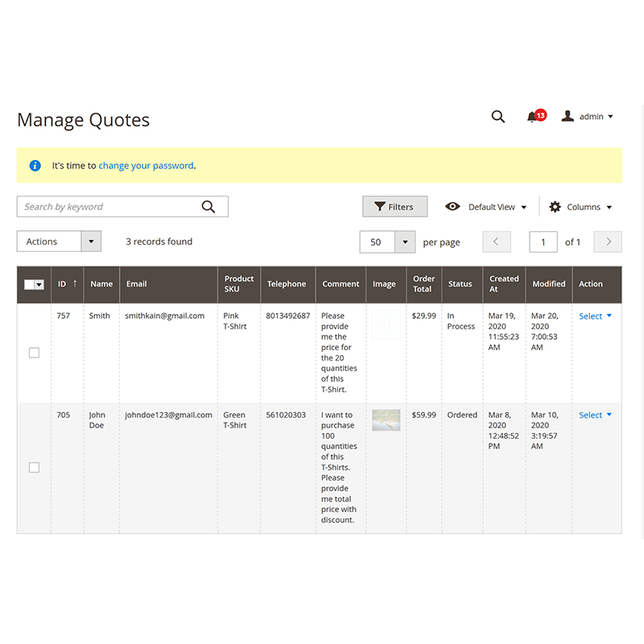Click the search icon inside keyword field

(x=208, y=207)
